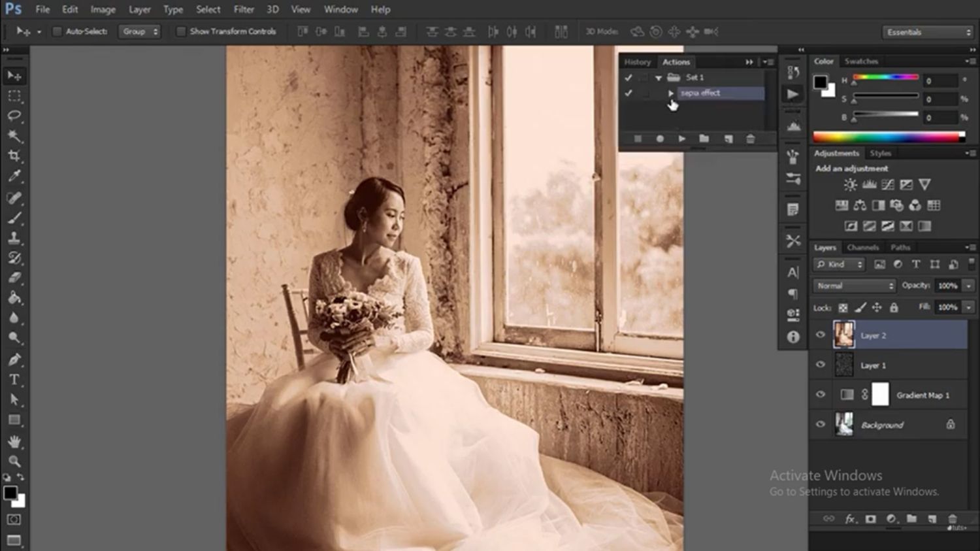The height and width of the screenshot is (551, 980).
Task: Enable Show Transform Controls checkbox
Action: click(181, 31)
